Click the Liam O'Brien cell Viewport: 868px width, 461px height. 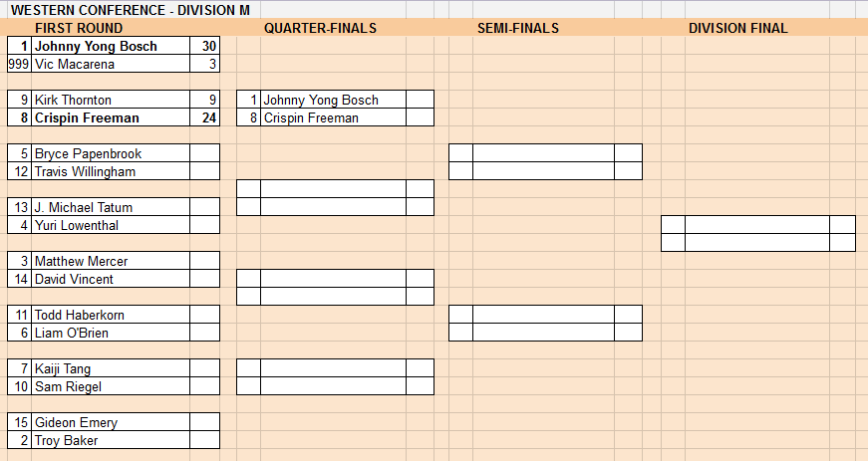[111, 333]
